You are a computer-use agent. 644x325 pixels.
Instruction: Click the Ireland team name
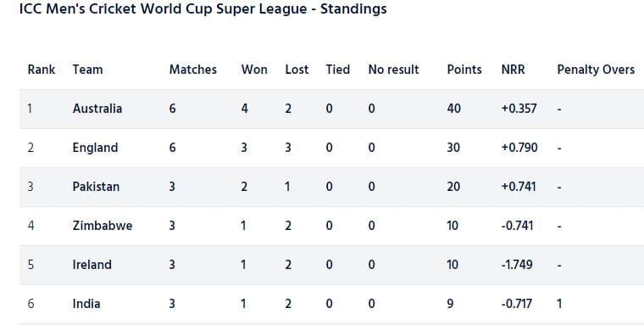[x=92, y=265]
